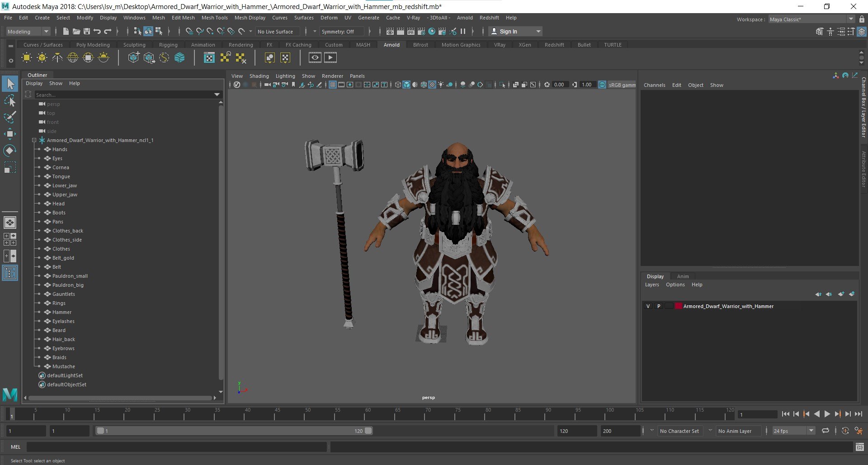868x465 pixels.
Task: Open the 24 fps frame rate dropdown
Action: tap(793, 431)
